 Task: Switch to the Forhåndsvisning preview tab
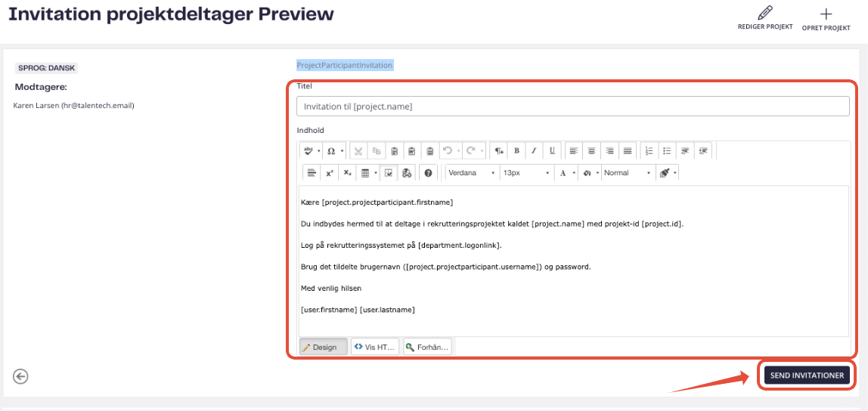[x=427, y=348]
